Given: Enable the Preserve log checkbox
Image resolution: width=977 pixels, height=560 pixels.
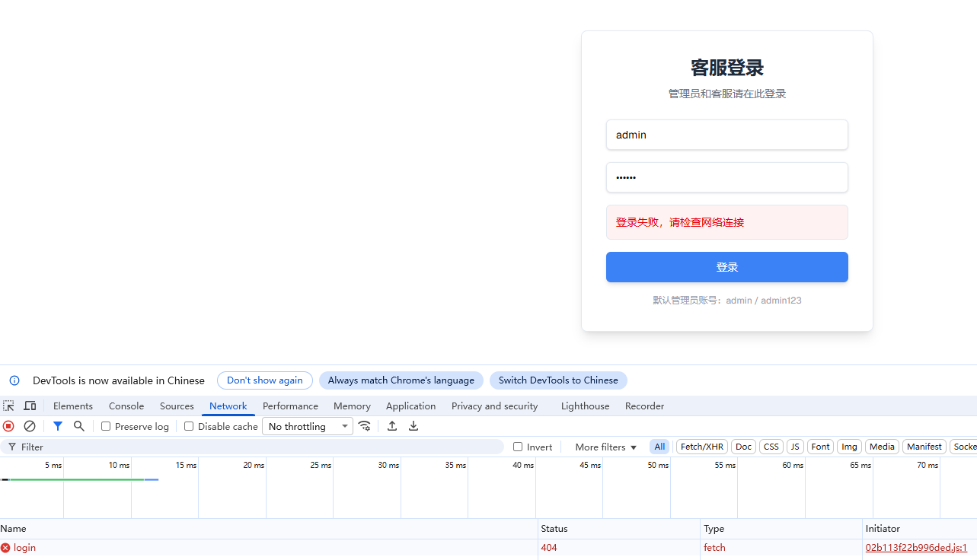Looking at the screenshot, I should (x=106, y=426).
